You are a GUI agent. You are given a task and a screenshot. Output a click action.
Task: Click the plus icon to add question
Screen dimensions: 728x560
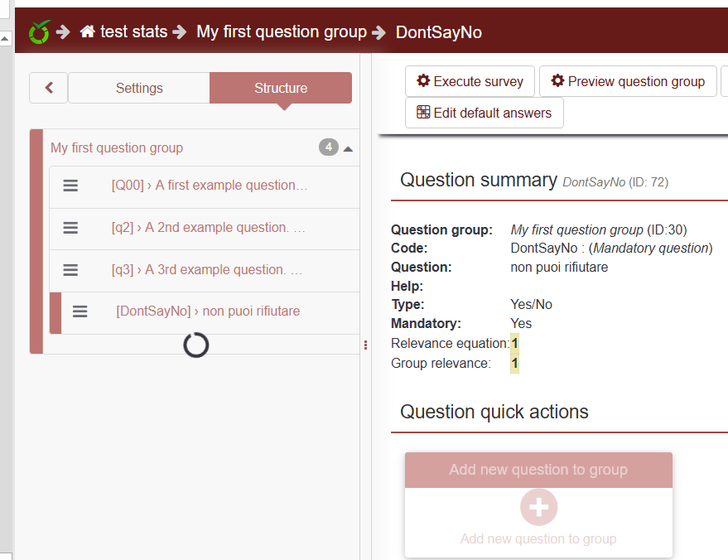click(538, 507)
